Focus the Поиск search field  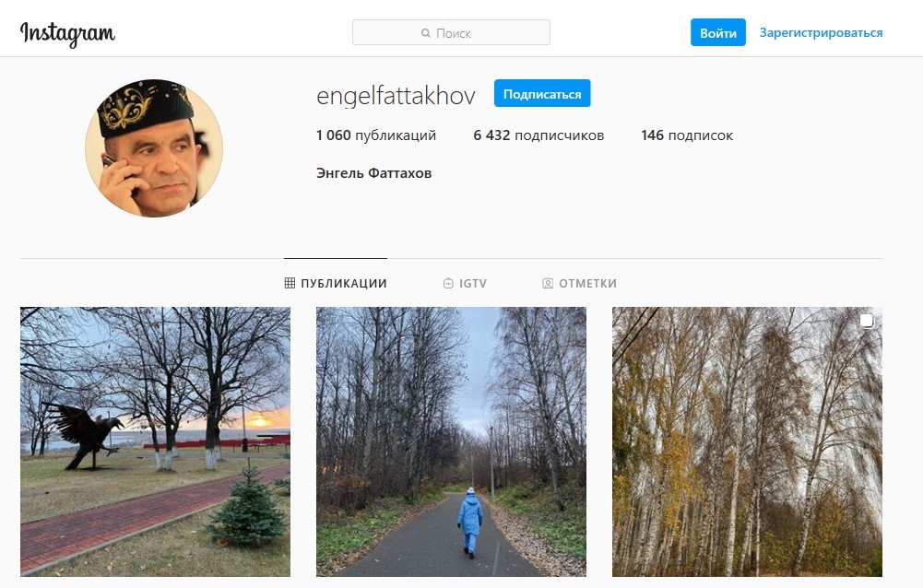click(451, 32)
